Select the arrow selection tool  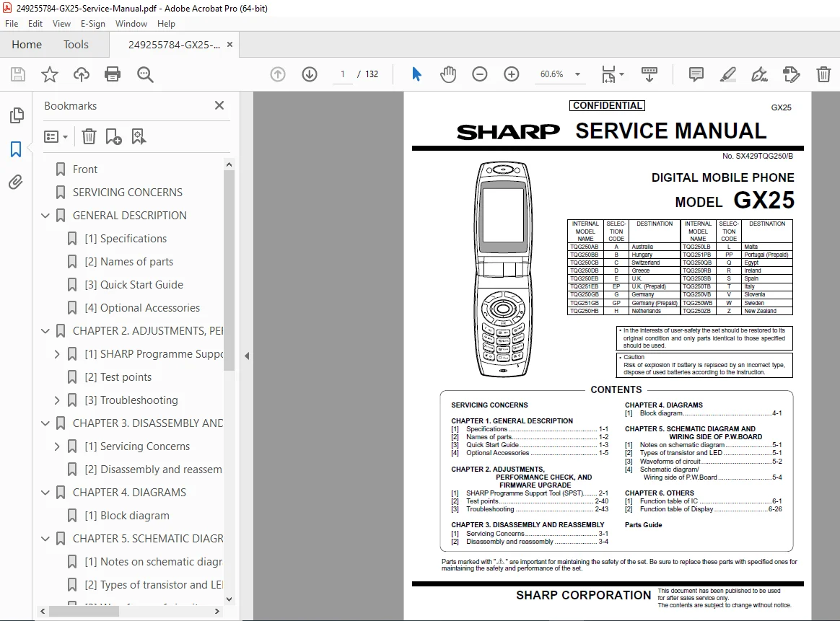click(416, 74)
